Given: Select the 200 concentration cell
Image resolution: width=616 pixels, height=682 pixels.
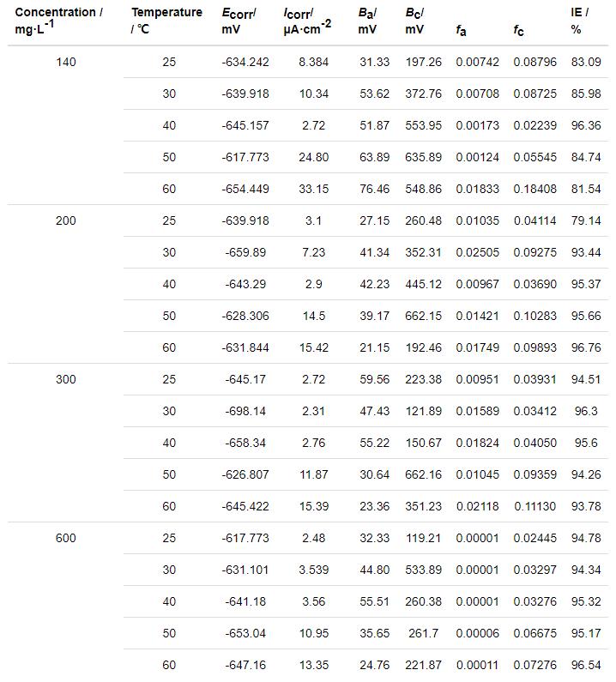Looking at the screenshot, I should pyautogui.click(x=65, y=220).
